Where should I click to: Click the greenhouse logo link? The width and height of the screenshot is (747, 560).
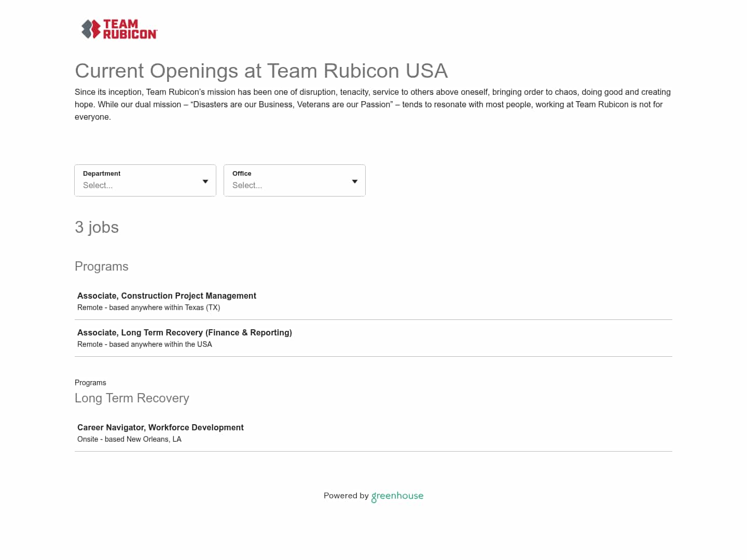(397, 496)
